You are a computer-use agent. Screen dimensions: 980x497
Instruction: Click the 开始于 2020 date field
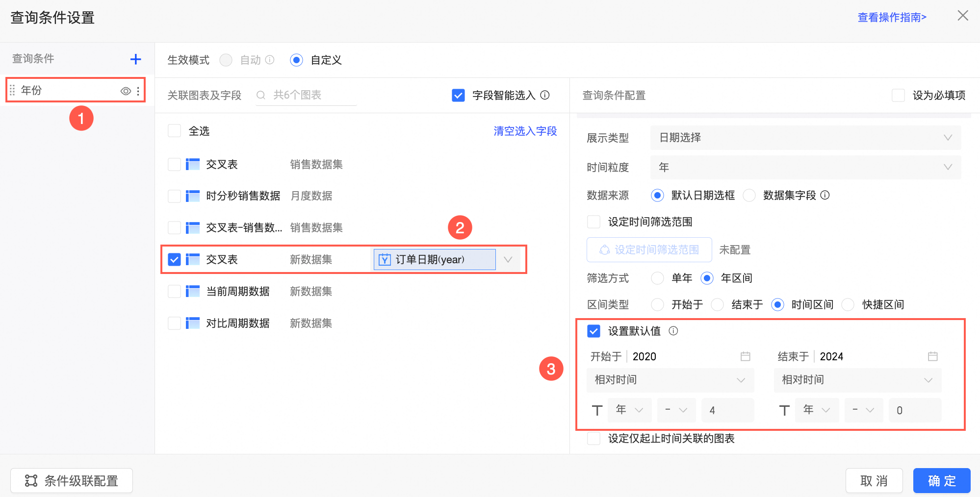[x=670, y=356]
